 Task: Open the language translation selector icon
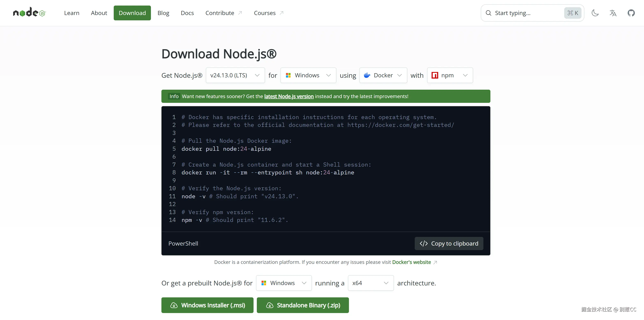[x=613, y=13]
